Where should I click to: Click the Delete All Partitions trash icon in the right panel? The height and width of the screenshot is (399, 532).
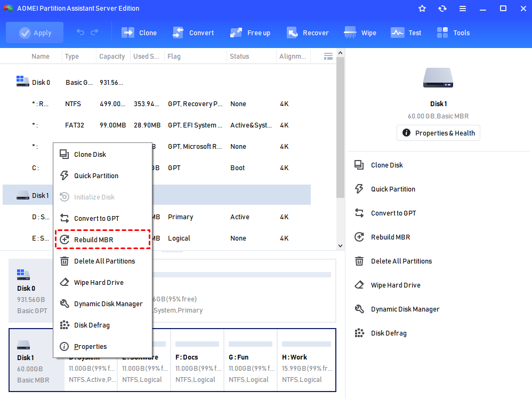[359, 261]
